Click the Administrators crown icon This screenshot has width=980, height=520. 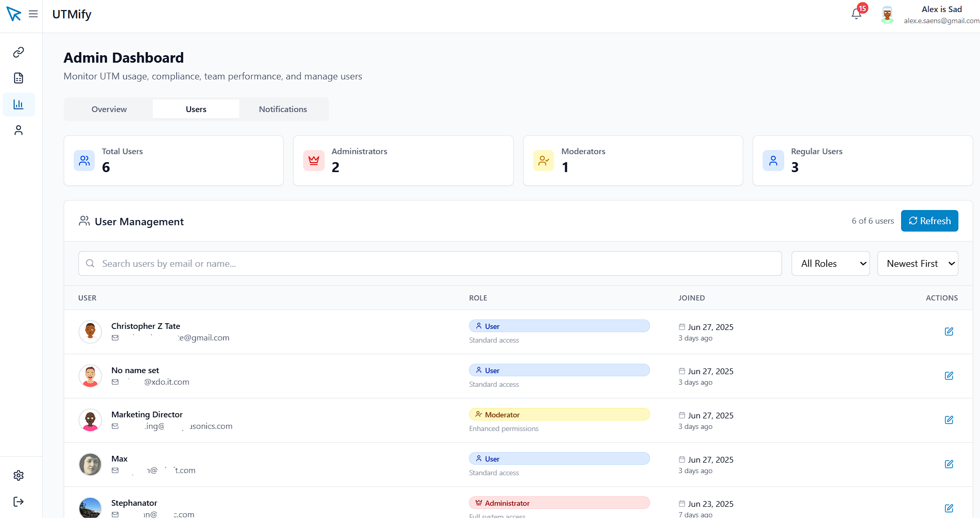(x=314, y=161)
